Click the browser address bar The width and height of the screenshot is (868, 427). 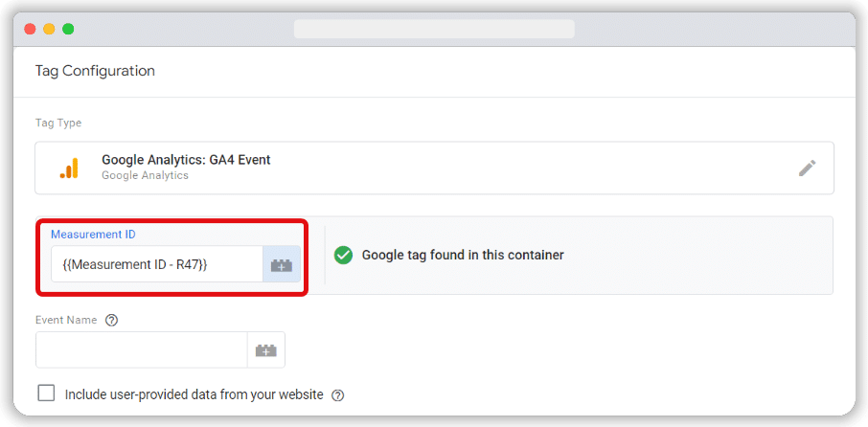(x=434, y=29)
